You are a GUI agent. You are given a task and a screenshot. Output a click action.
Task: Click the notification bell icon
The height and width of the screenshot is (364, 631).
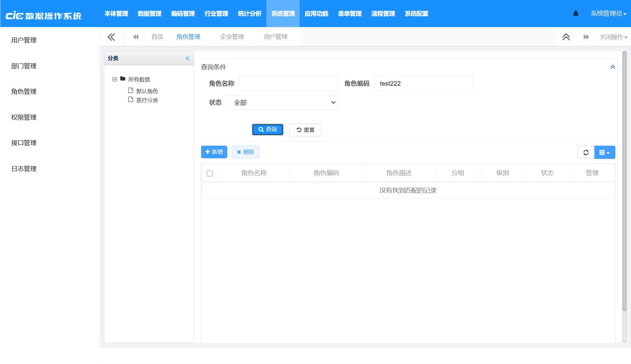(x=576, y=14)
